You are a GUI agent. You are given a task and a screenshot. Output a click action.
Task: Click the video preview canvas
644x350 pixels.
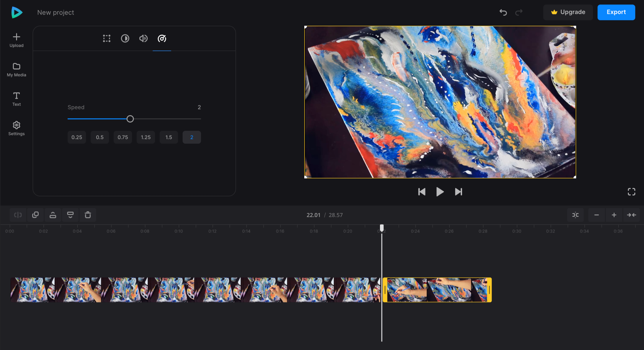click(x=440, y=102)
